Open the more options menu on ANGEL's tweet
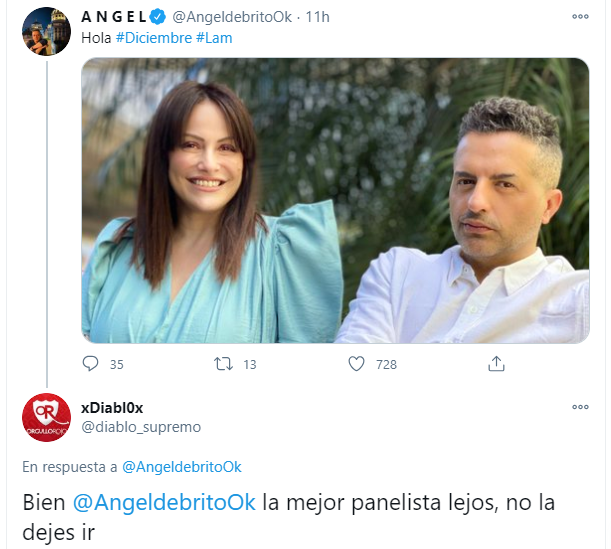This screenshot has height=549, width=611. coord(580,16)
